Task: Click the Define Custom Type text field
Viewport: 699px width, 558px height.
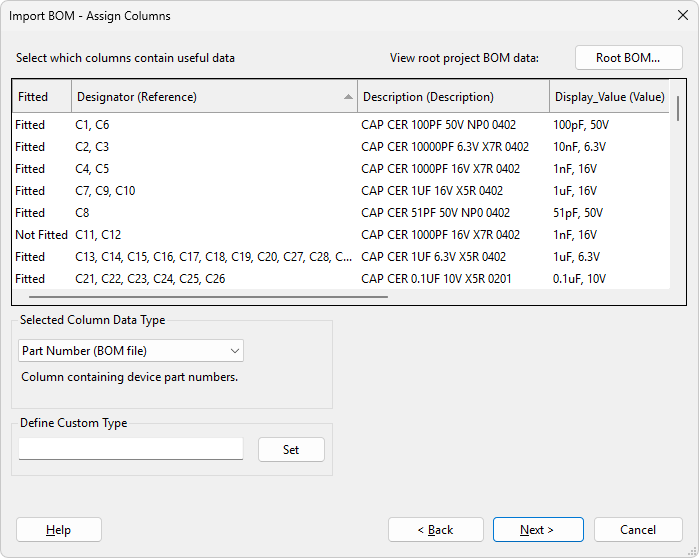Action: click(x=131, y=450)
